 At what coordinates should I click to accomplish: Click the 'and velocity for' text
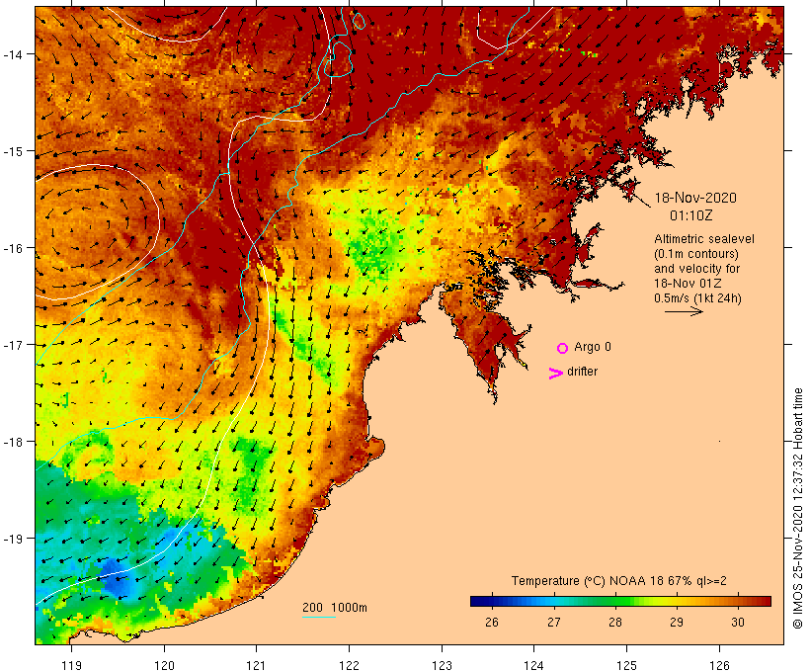pyautogui.click(x=696, y=269)
